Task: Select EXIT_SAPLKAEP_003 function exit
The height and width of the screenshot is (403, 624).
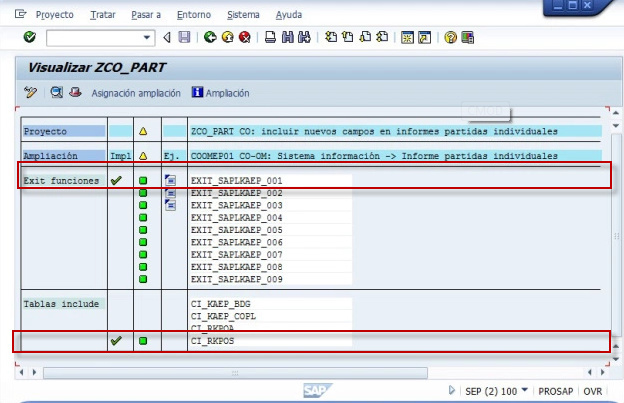Action: point(236,205)
